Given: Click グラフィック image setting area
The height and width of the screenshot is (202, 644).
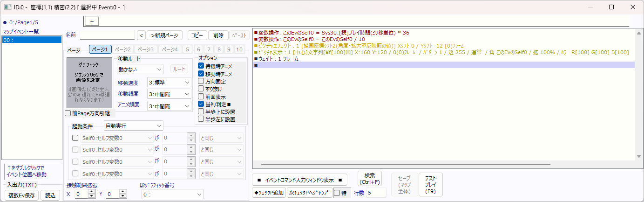Looking at the screenshot, I should 89,83.
